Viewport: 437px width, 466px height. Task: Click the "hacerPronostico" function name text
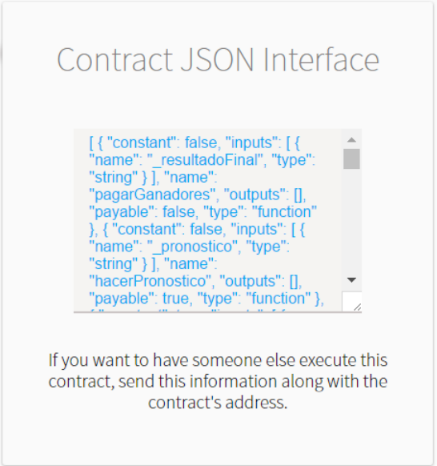coord(150,281)
